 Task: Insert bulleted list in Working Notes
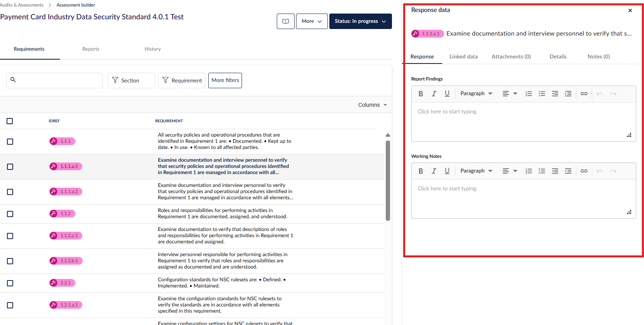(x=542, y=171)
